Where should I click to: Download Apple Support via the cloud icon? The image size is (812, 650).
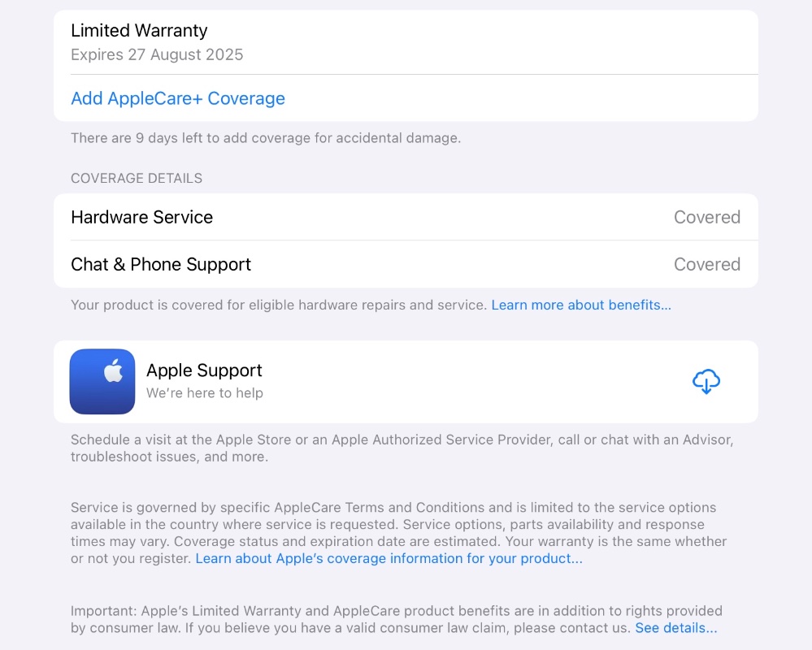coord(706,381)
